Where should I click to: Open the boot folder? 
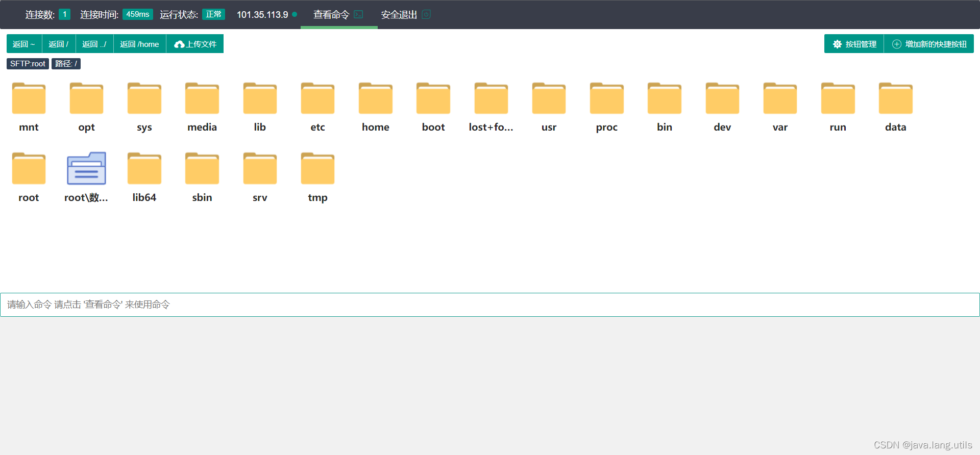pos(433,98)
